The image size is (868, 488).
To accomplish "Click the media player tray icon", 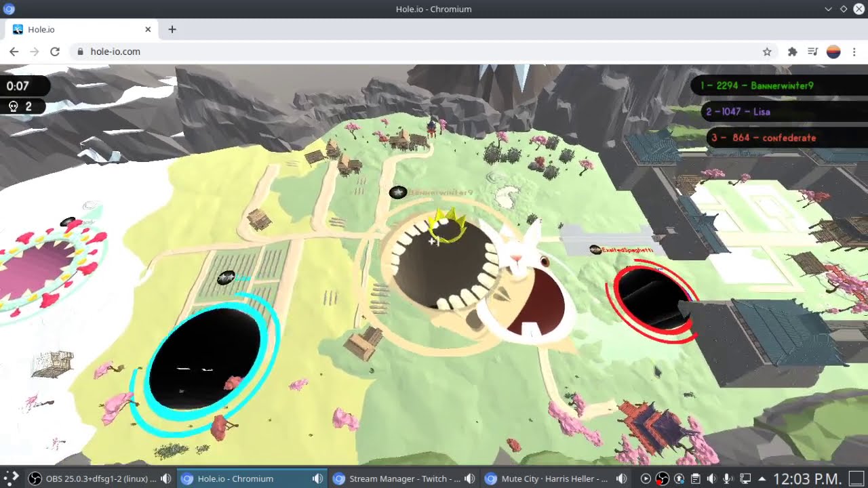I will (x=646, y=479).
